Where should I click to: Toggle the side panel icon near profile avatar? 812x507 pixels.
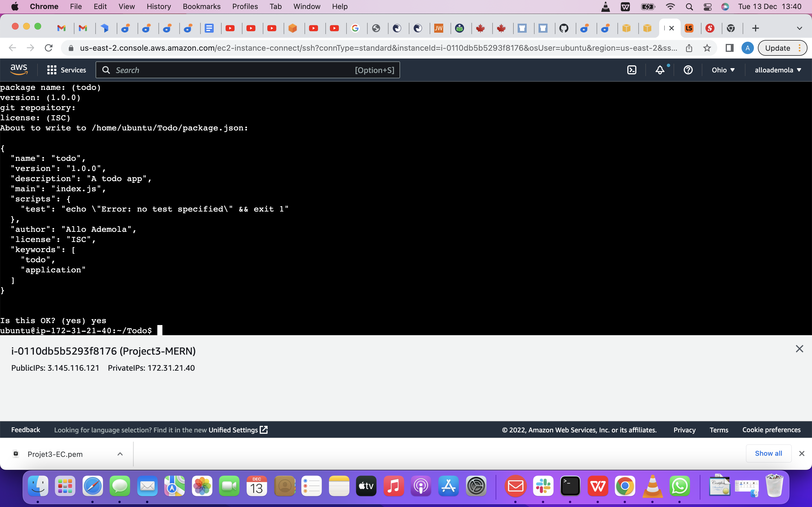[x=729, y=48]
